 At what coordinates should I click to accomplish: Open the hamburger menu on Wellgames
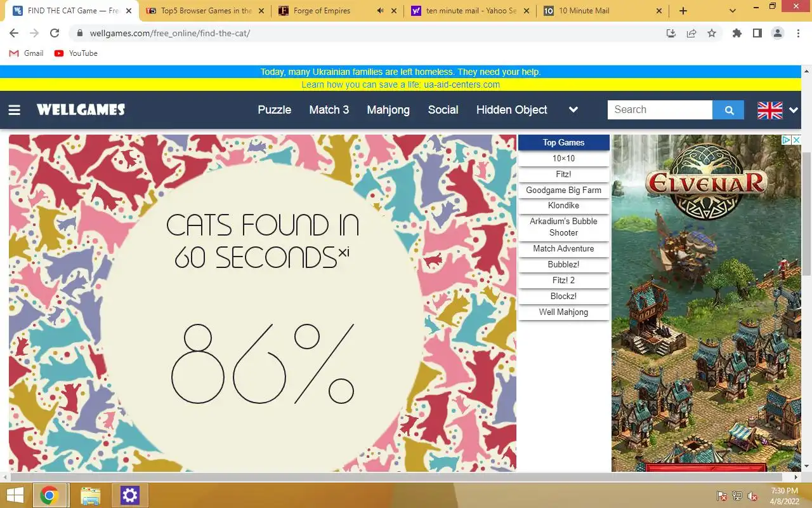(x=15, y=110)
